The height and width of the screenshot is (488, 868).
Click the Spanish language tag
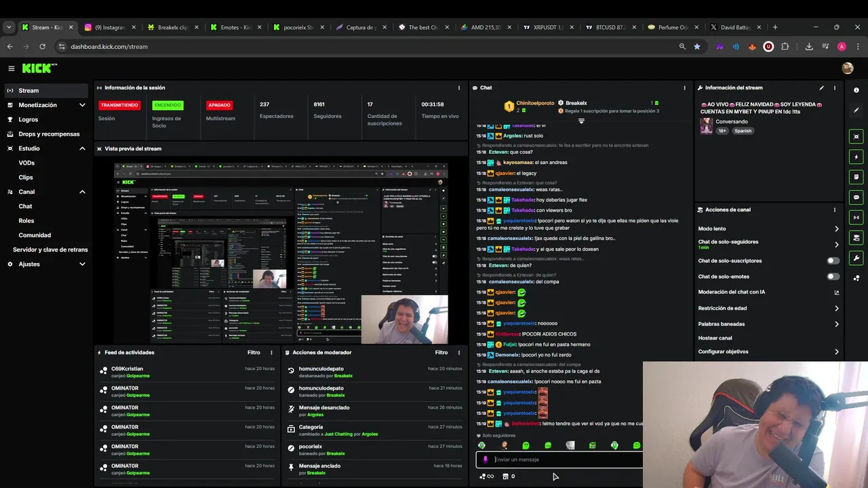743,131
